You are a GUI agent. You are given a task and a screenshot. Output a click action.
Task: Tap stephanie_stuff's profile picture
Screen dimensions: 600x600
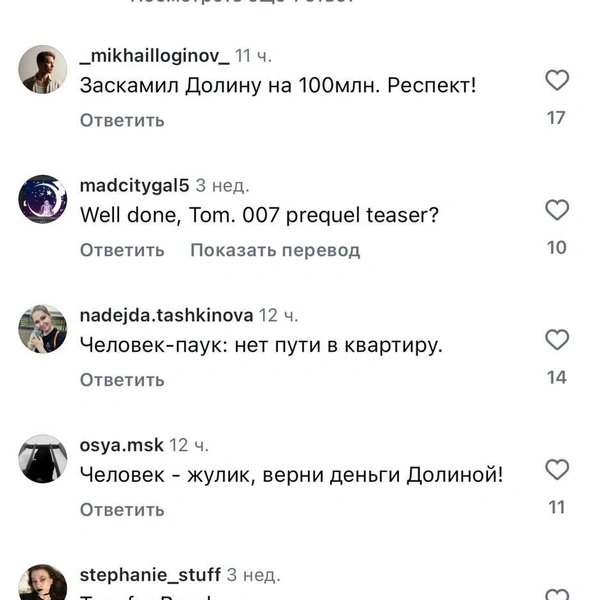click(43, 586)
